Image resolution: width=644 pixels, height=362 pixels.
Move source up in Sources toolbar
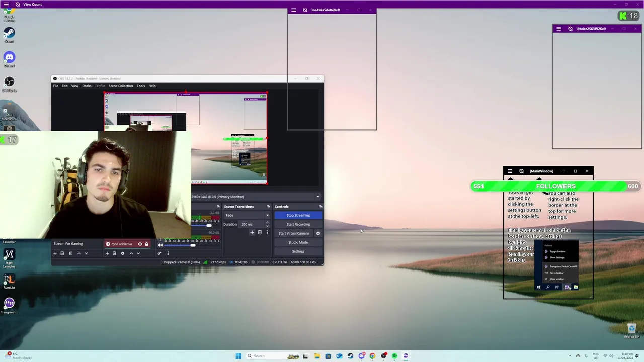[x=131, y=253]
